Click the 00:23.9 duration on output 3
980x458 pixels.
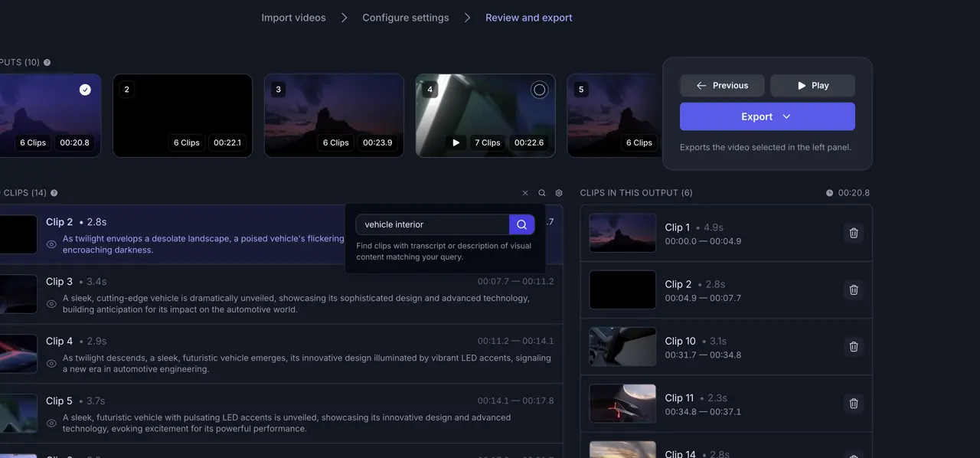(x=377, y=142)
